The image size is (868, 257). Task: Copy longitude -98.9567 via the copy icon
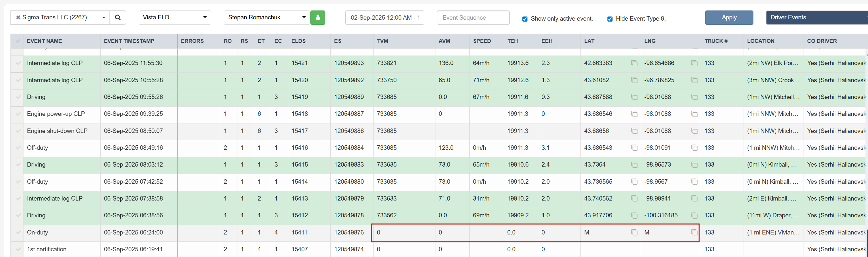coord(694,181)
